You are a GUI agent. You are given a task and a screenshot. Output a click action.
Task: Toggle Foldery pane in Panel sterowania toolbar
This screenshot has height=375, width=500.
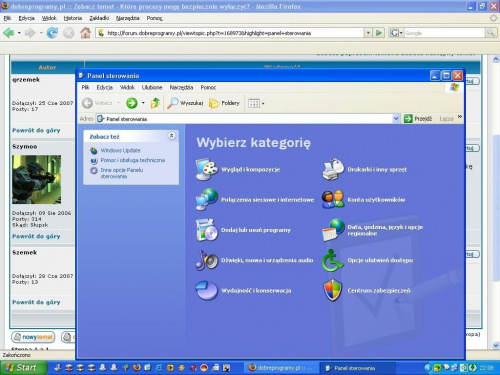[x=224, y=103]
